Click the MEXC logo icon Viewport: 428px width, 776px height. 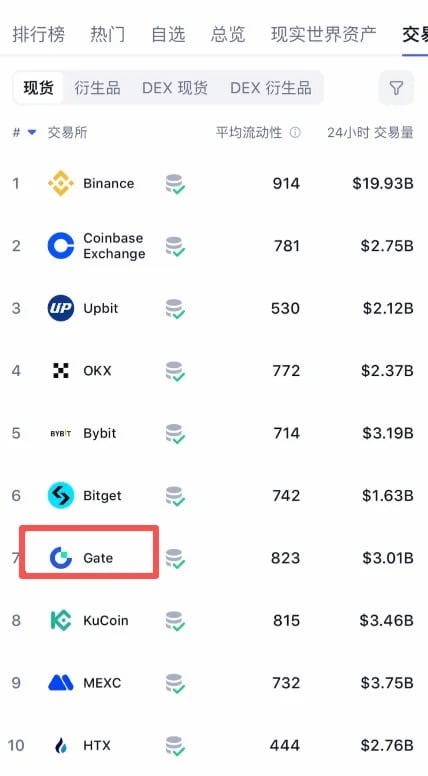point(61,682)
